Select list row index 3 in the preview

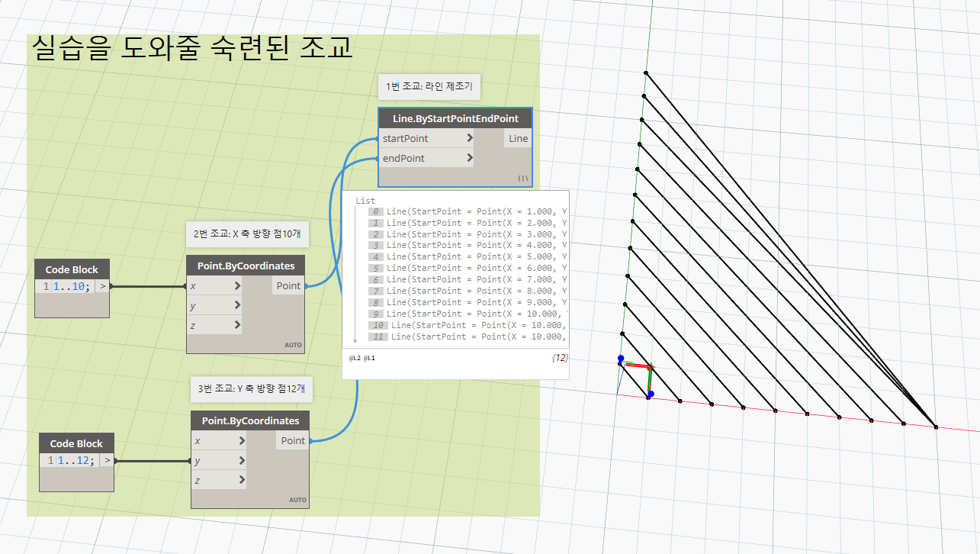(x=468, y=246)
